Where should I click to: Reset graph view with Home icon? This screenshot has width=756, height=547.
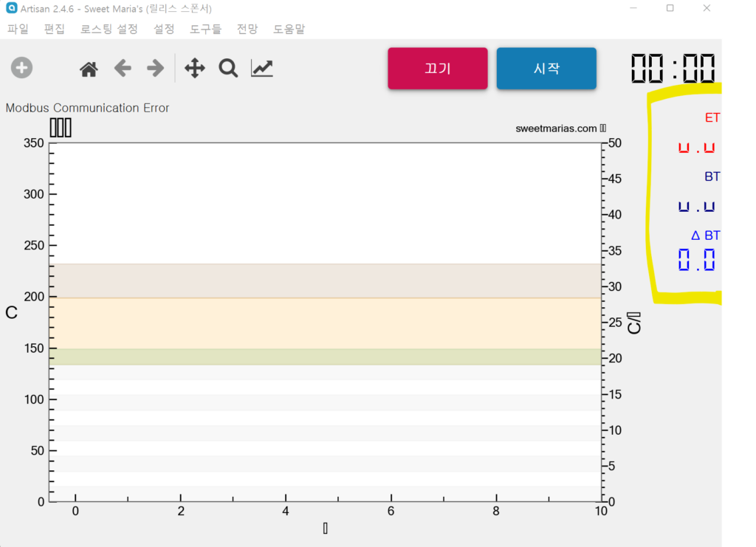point(89,69)
